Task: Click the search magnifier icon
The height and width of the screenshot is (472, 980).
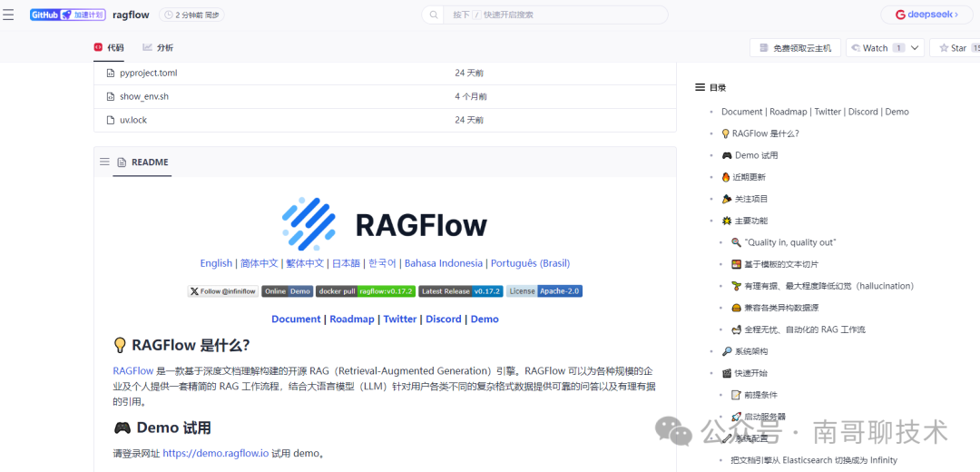Action: [435, 15]
